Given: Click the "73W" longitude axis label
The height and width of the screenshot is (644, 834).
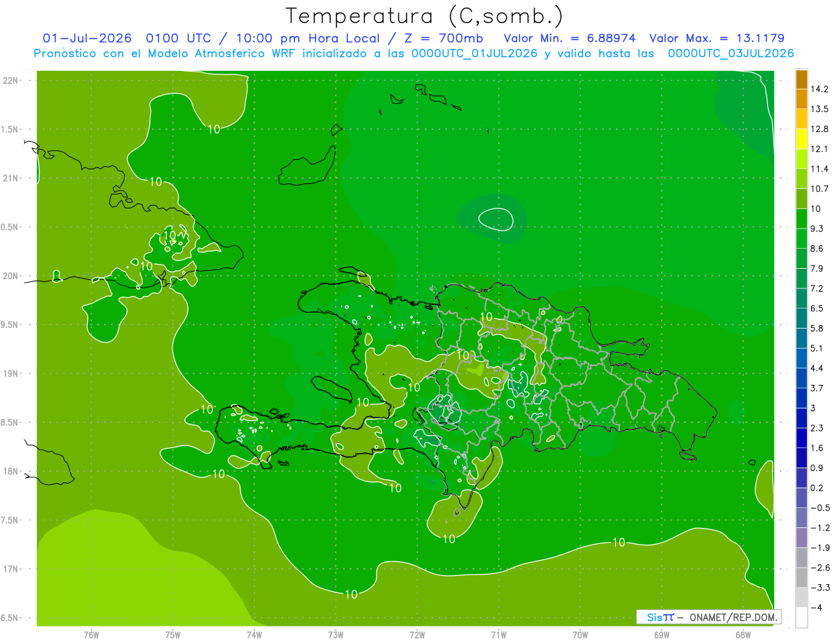Looking at the screenshot, I should click(336, 634).
